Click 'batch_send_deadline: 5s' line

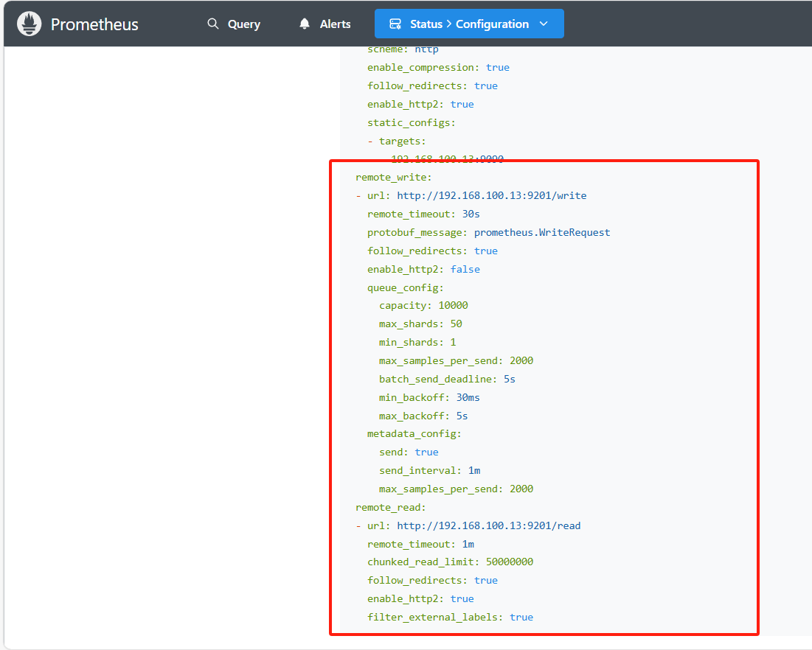[447, 380]
